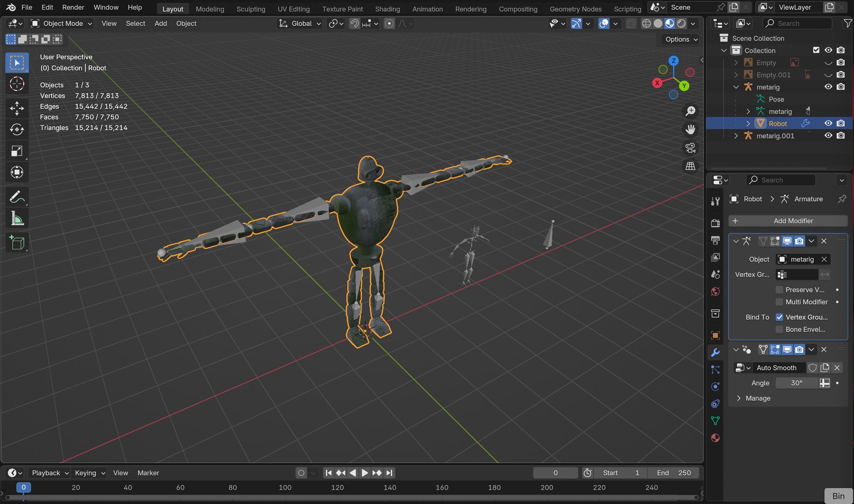Screen dimensions: 854x504
Task: Switch to the Geometry Nodes workspace tab
Action: pyautogui.click(x=575, y=9)
